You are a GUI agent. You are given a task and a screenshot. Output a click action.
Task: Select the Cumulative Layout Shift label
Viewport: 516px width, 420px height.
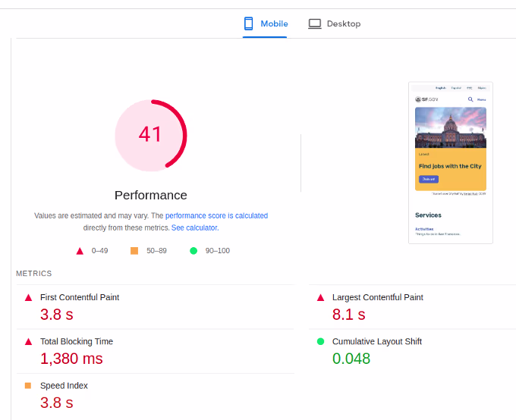377,341
